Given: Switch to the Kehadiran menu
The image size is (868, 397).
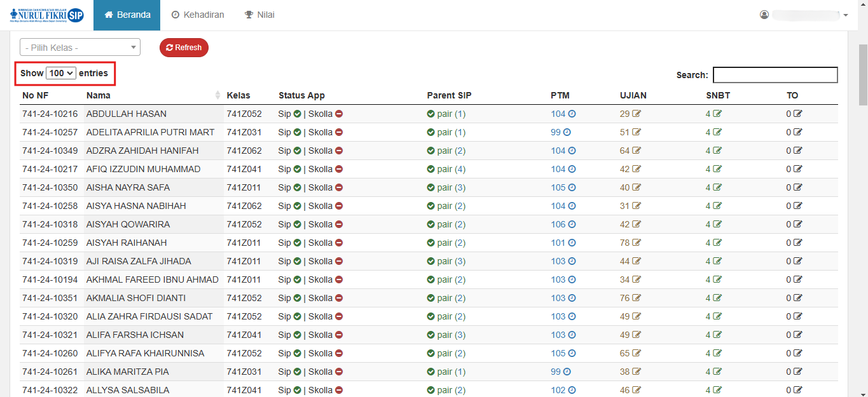Looking at the screenshot, I should [x=198, y=15].
